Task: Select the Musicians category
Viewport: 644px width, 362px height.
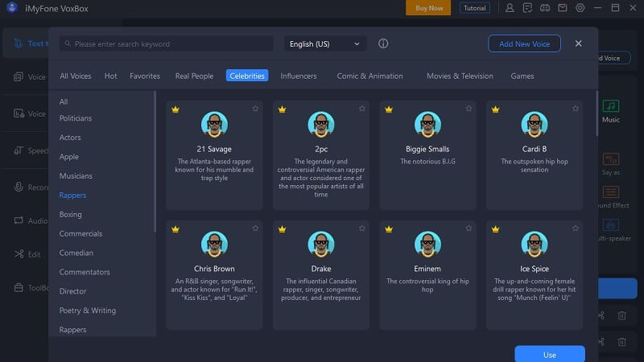Action: click(76, 175)
